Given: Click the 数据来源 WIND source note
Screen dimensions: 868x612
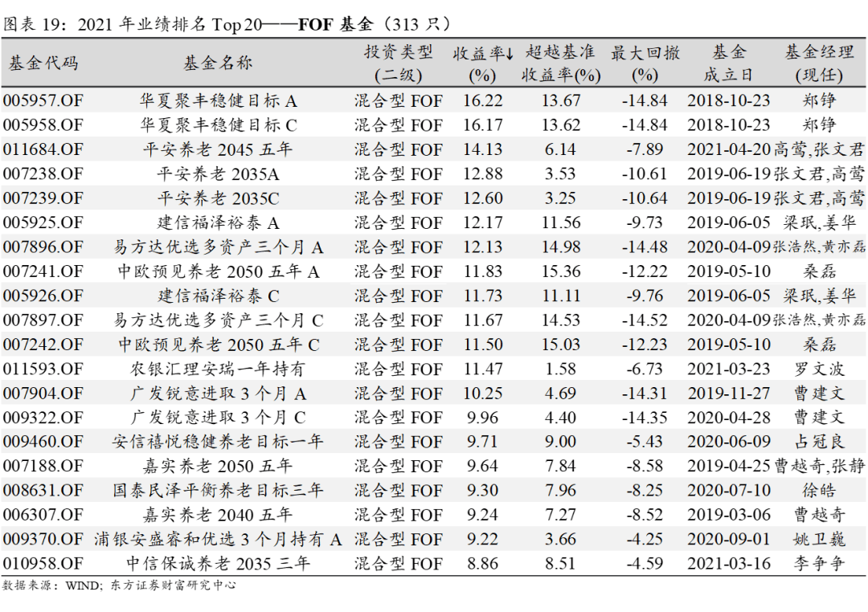Looking at the screenshot, I should pos(119,586).
